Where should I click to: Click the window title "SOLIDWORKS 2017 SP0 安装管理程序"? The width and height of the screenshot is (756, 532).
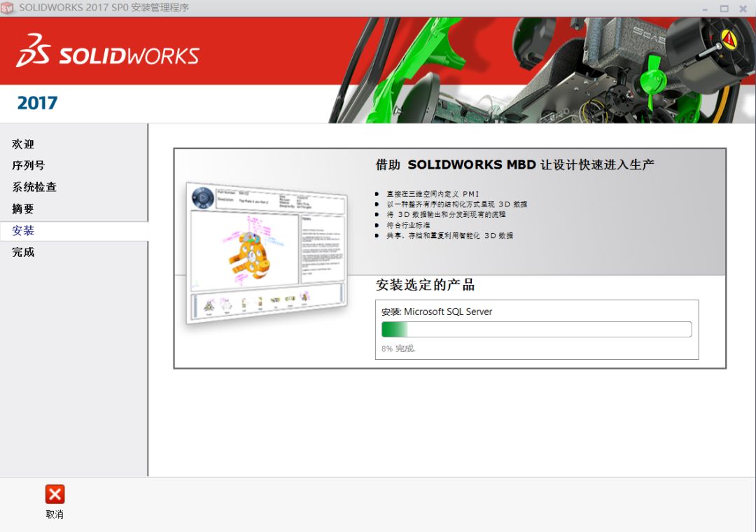click(x=104, y=8)
